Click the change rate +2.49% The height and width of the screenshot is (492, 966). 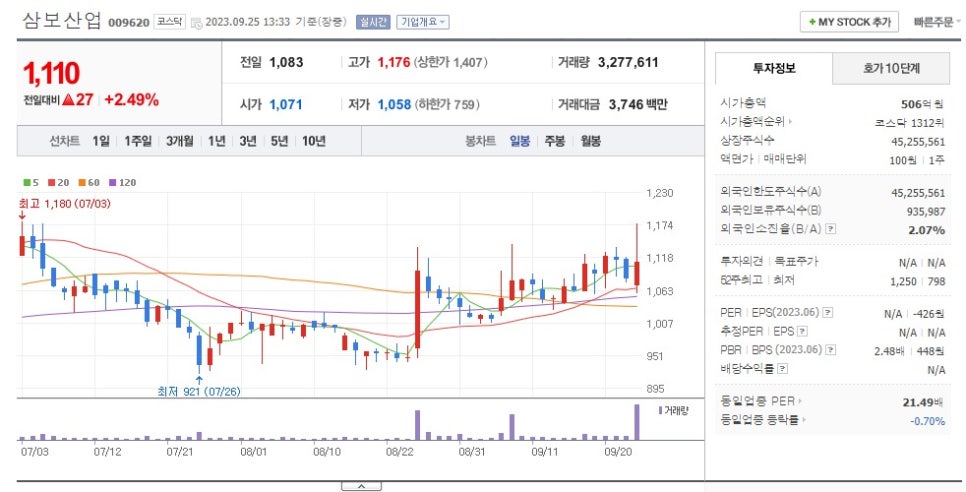(x=131, y=100)
